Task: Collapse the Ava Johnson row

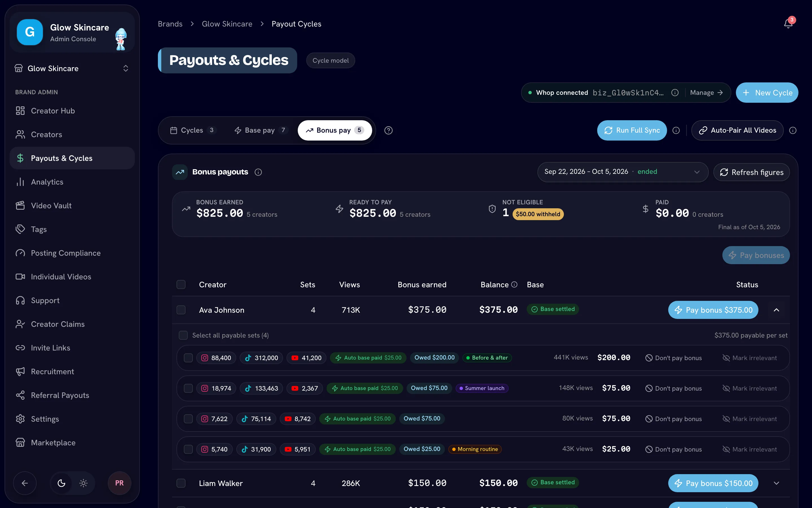Action: [x=776, y=310]
